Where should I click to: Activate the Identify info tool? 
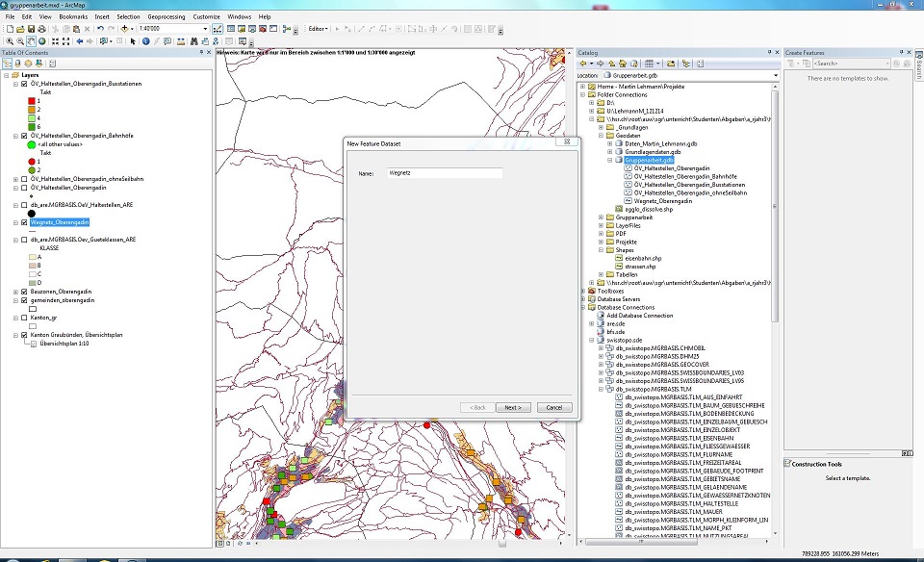pyautogui.click(x=146, y=41)
